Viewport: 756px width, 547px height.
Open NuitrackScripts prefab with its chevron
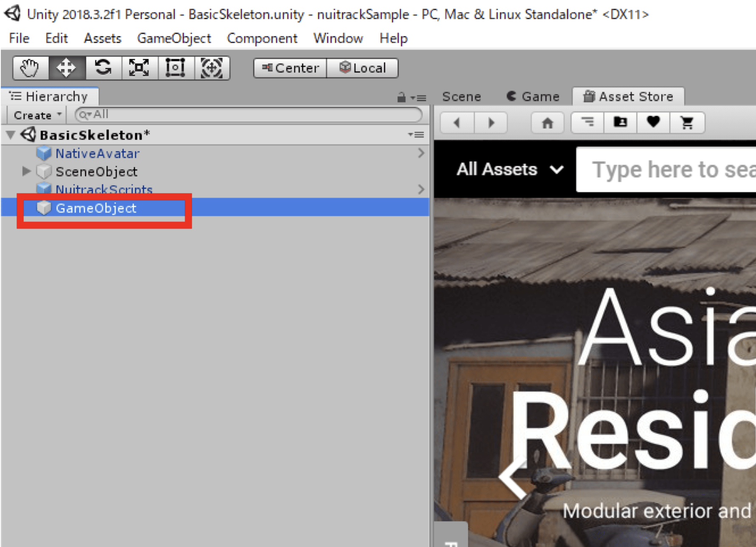click(x=421, y=189)
